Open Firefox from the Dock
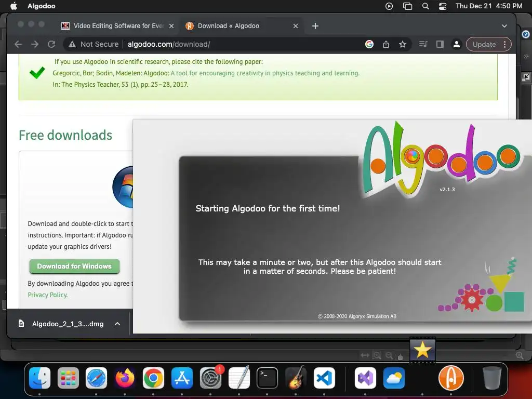The width and height of the screenshot is (532, 399). click(x=125, y=378)
